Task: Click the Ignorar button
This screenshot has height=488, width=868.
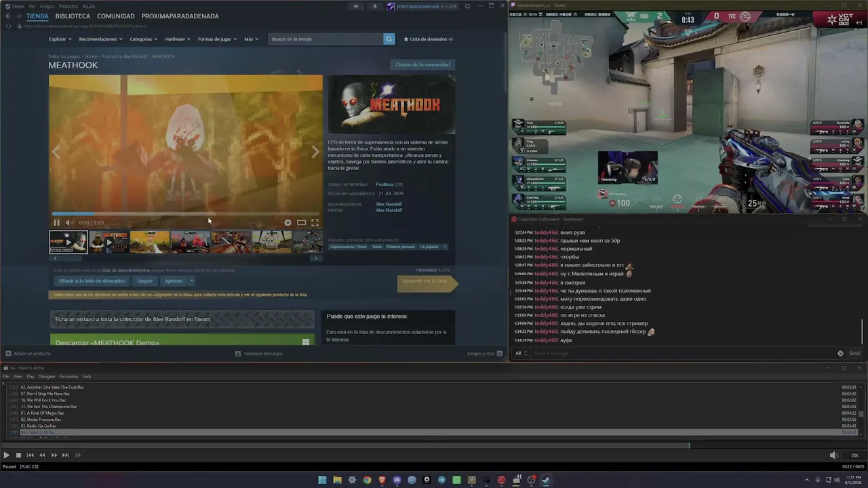Action: click(x=174, y=281)
